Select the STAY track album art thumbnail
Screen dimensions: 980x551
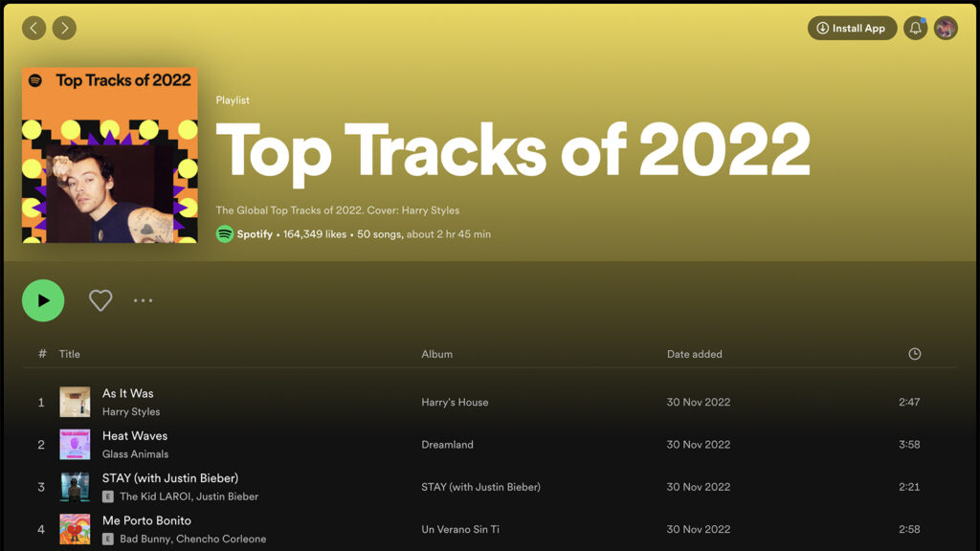pos(75,487)
